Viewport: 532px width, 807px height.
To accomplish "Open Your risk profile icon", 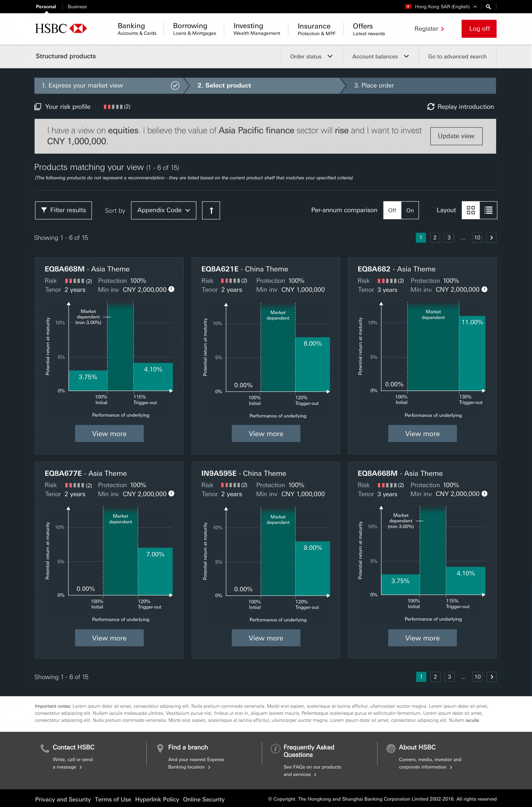I will click(x=38, y=106).
